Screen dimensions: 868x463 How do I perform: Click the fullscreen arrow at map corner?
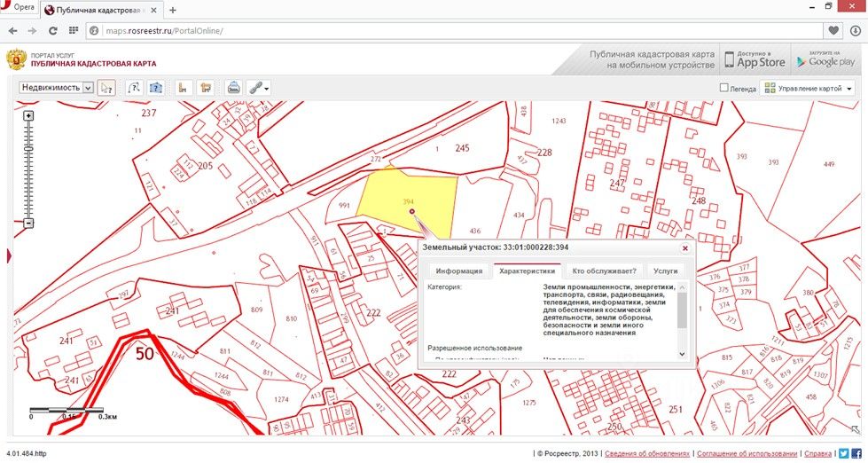855,428
